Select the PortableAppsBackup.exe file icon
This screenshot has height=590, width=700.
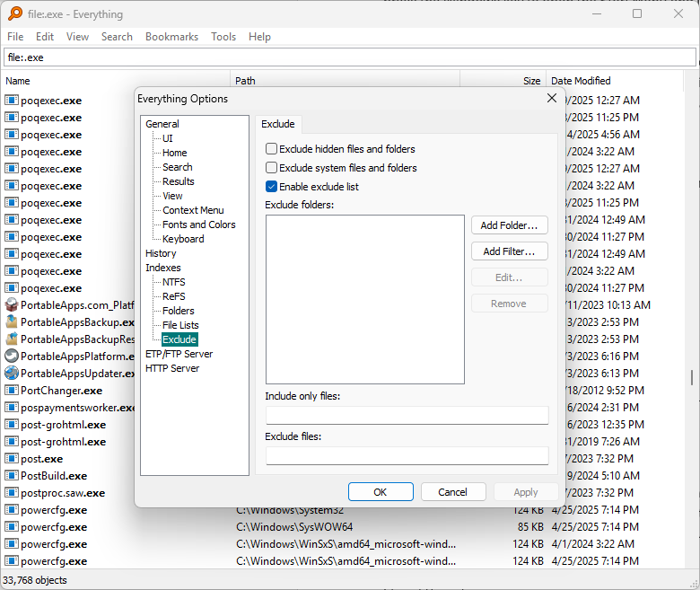(12, 322)
